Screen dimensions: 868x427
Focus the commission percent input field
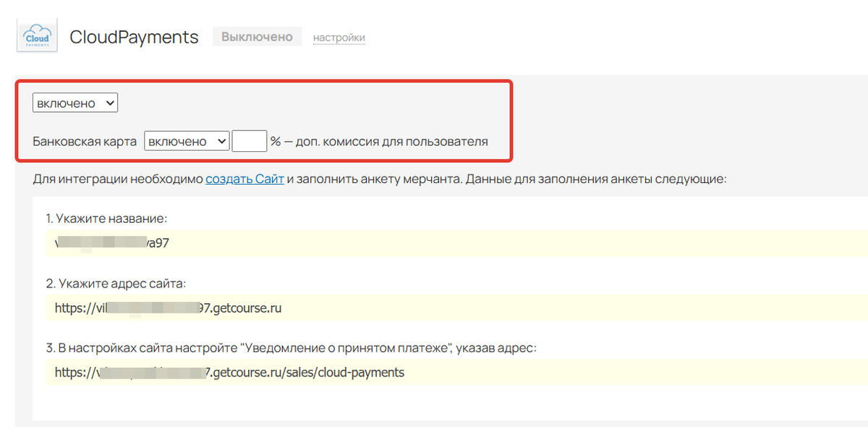[250, 141]
